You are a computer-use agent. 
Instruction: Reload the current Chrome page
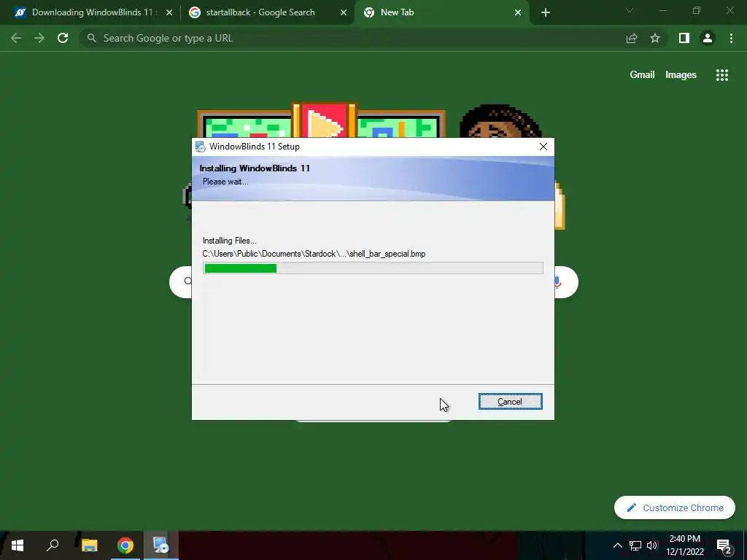tap(63, 38)
